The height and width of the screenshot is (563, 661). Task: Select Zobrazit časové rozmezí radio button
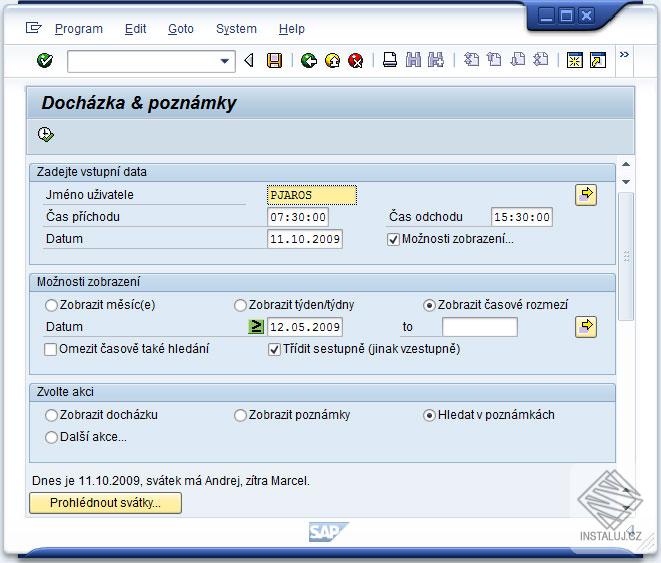click(x=429, y=305)
